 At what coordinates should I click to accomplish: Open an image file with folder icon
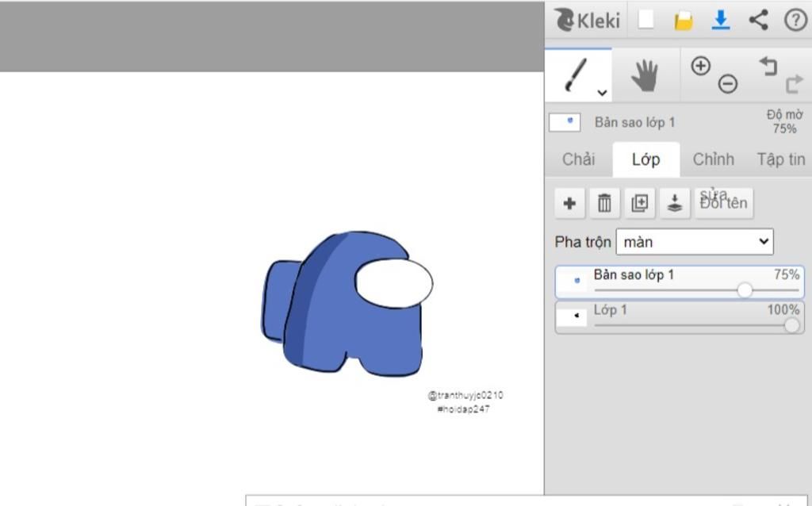click(x=684, y=21)
